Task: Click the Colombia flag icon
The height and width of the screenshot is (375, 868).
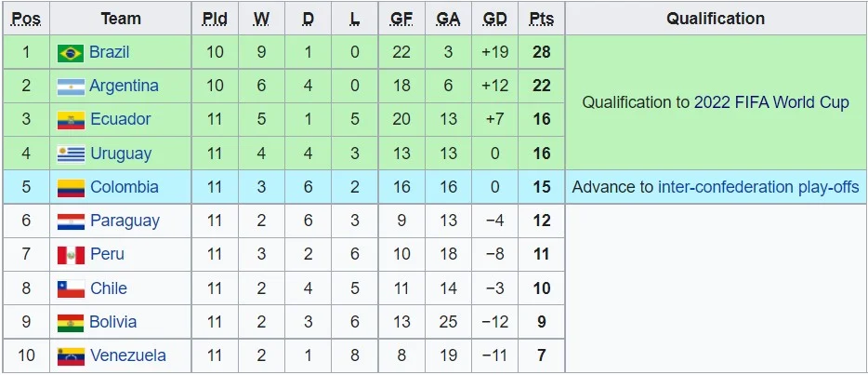Action: 71,187
